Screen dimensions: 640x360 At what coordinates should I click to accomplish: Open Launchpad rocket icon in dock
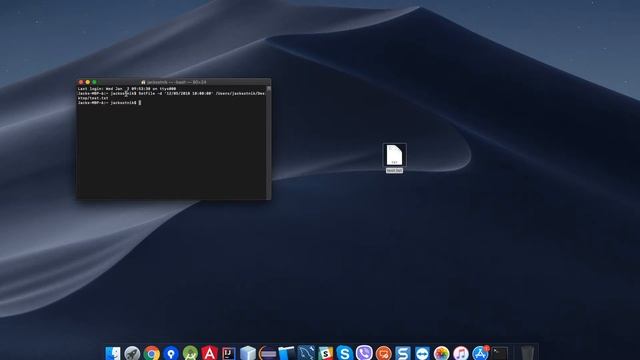[x=132, y=353]
